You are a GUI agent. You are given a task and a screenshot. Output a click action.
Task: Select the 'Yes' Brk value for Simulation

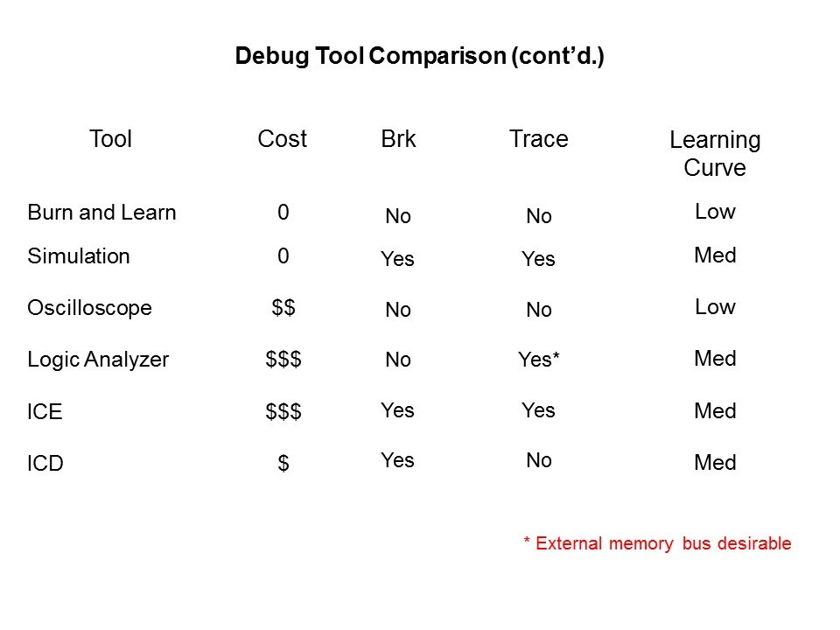point(398,259)
